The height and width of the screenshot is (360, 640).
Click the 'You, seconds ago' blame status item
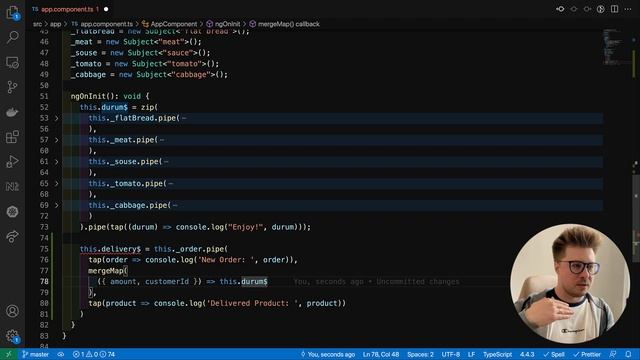(328, 354)
